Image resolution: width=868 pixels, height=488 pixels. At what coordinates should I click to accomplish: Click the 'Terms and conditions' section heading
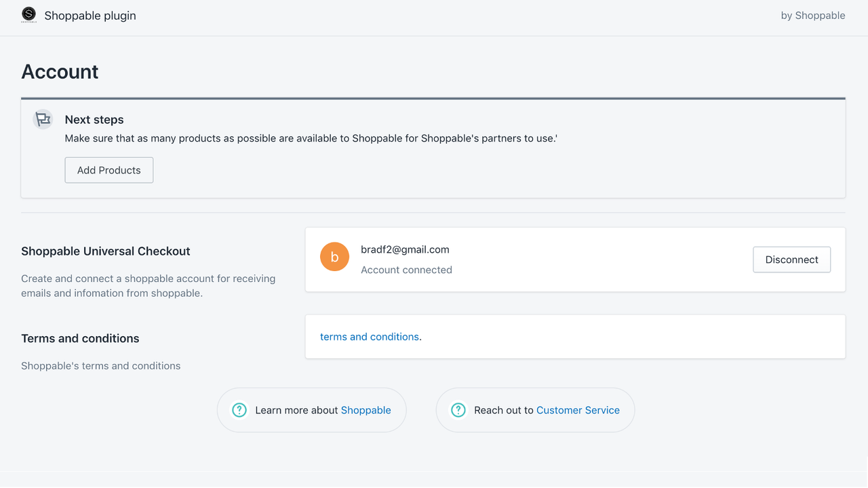pyautogui.click(x=80, y=338)
